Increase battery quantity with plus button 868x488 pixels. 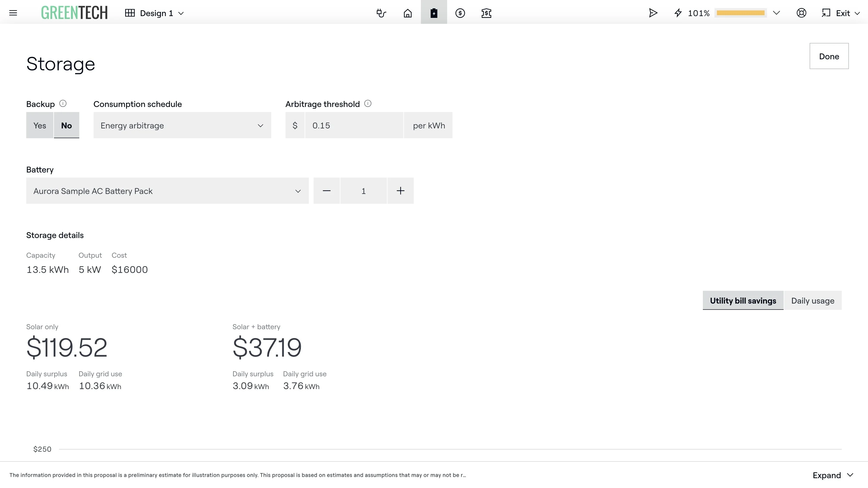[400, 191]
